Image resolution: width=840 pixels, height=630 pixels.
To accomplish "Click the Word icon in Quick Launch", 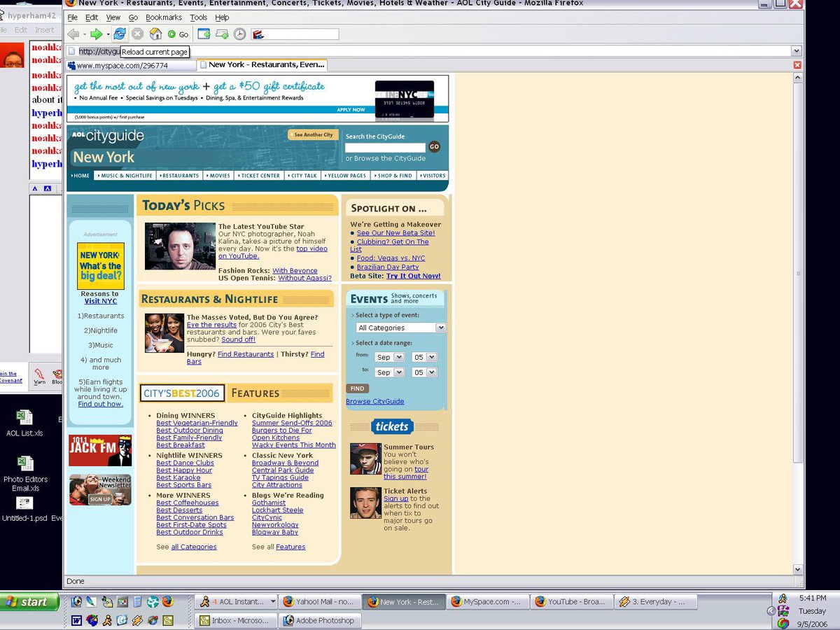I will [76, 620].
